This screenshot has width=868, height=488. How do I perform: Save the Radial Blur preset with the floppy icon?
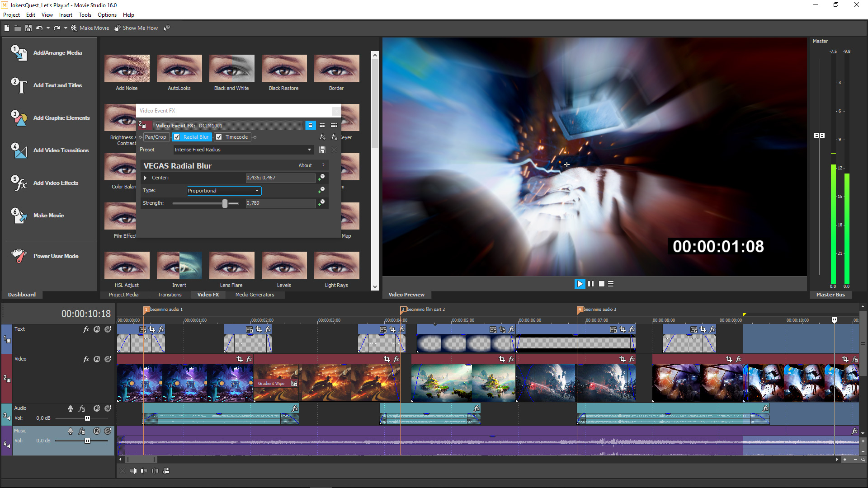pos(322,150)
